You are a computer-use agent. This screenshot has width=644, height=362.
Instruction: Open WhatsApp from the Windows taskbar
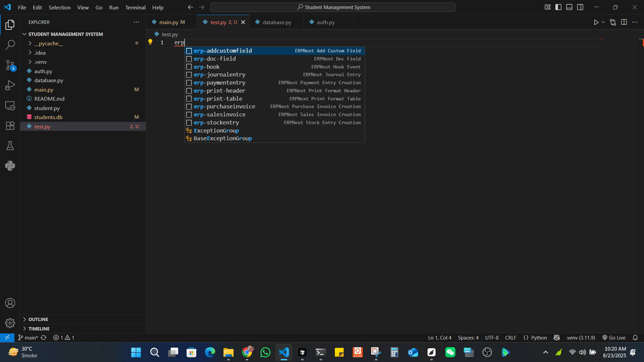265,352
